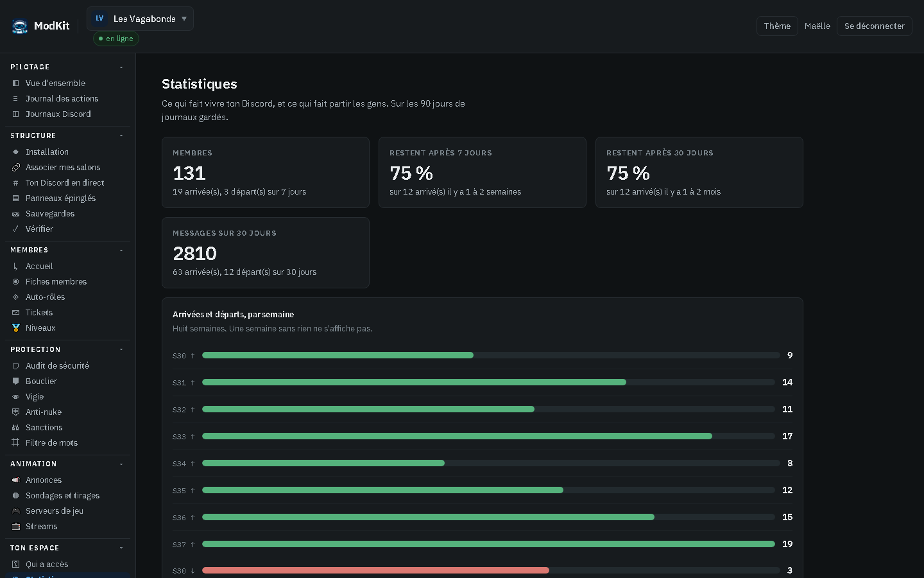Collapse the PROTECTION section

[121, 349]
